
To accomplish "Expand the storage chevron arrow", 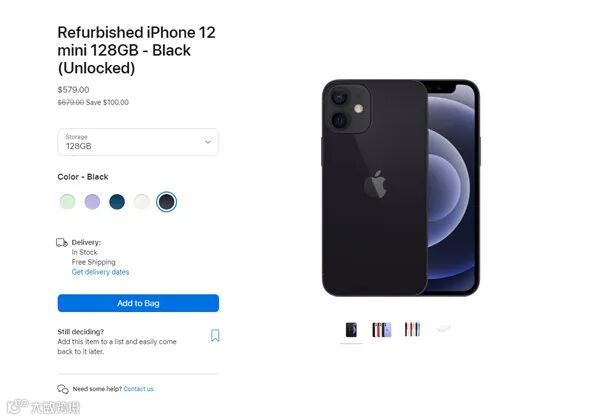I will click(x=208, y=142).
